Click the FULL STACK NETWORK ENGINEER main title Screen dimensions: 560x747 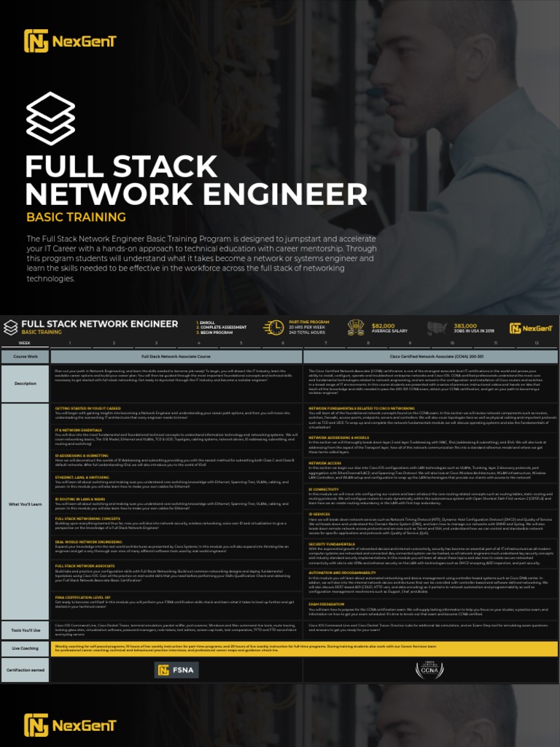click(196, 180)
